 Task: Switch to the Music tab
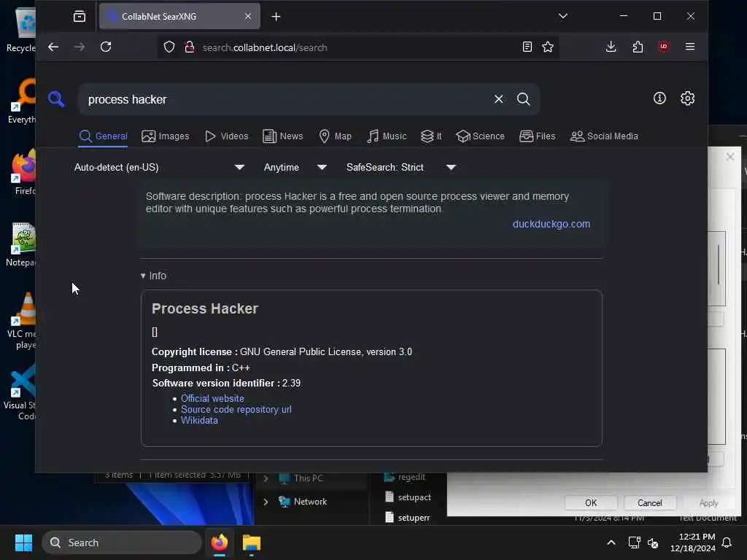pyautogui.click(x=387, y=136)
